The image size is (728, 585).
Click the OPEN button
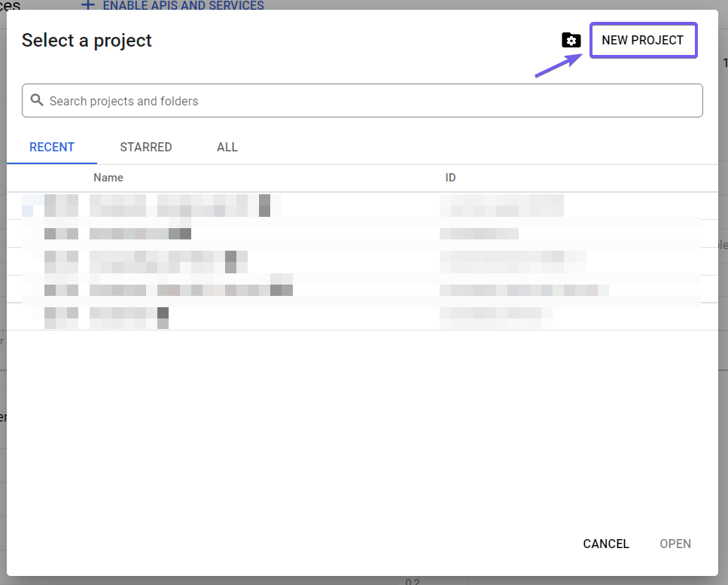[675, 544]
